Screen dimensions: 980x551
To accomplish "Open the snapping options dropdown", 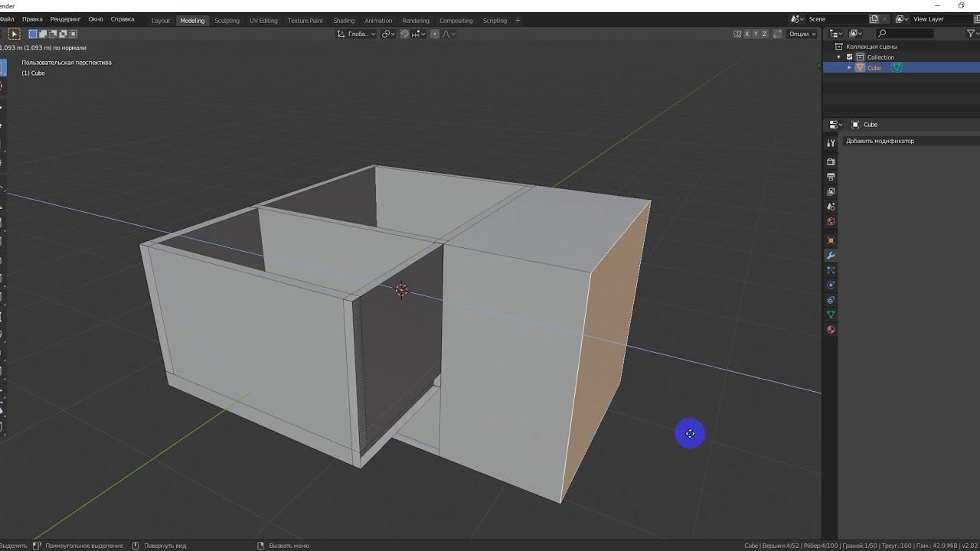I will pos(418,34).
